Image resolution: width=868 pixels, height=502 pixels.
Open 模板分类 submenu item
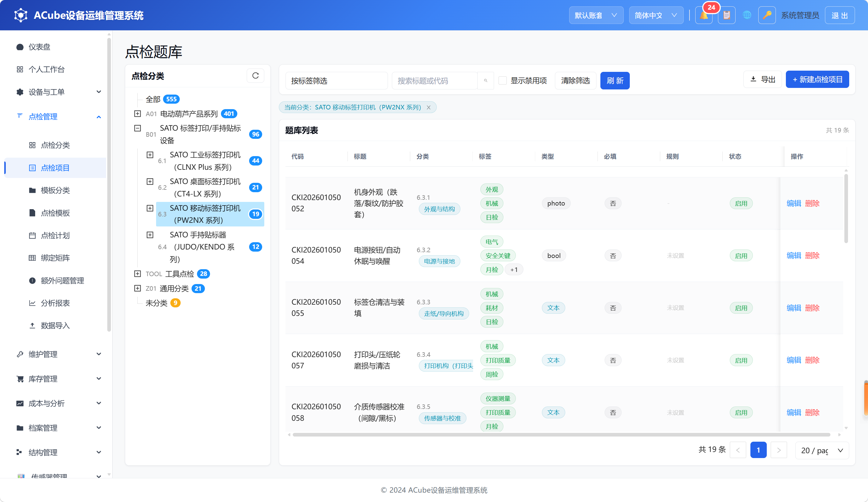pyautogui.click(x=55, y=190)
